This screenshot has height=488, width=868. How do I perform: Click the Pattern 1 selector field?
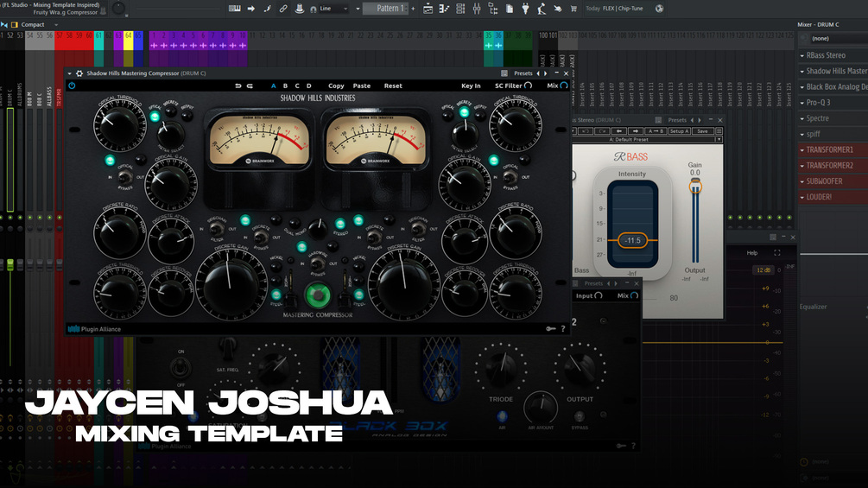(x=386, y=9)
